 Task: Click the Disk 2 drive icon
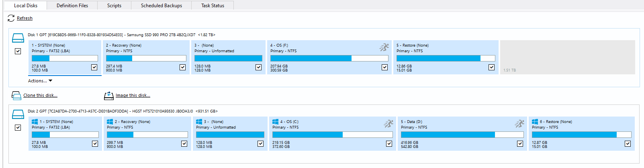(18, 115)
